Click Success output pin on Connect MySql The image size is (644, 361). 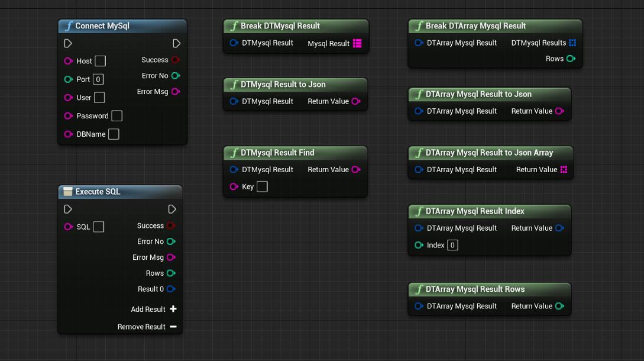[175, 60]
